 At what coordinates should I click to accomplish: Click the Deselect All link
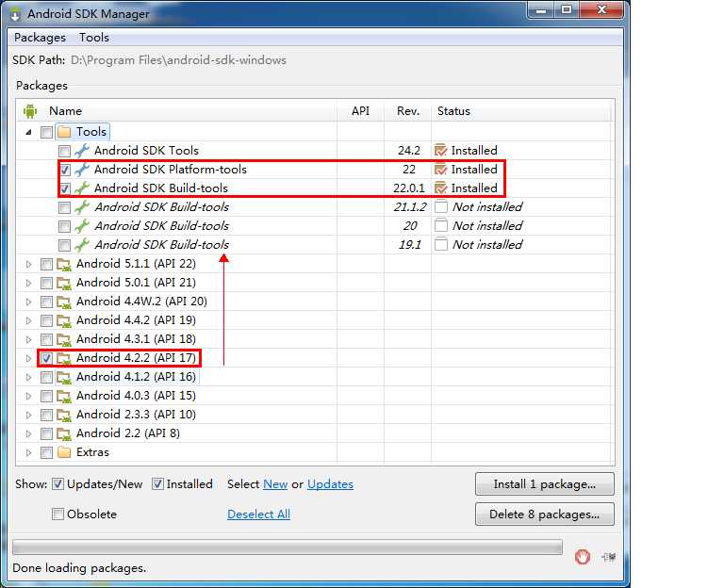pyautogui.click(x=258, y=514)
